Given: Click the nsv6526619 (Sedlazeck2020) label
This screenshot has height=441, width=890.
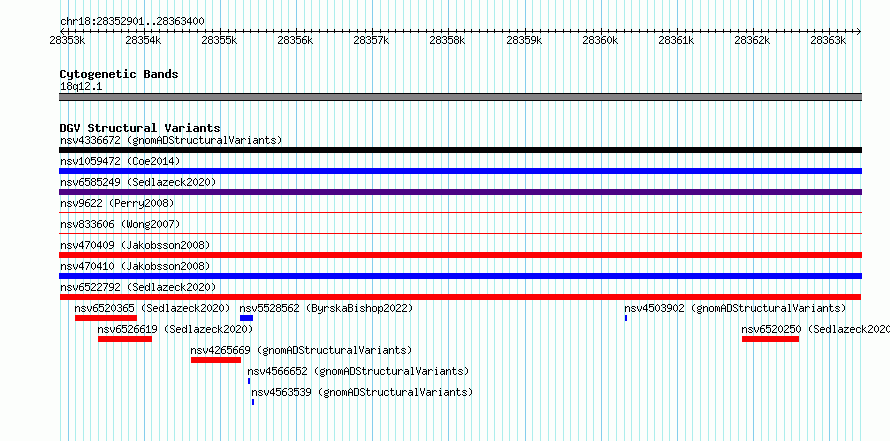Looking at the screenshot, I should pyautogui.click(x=175, y=329).
